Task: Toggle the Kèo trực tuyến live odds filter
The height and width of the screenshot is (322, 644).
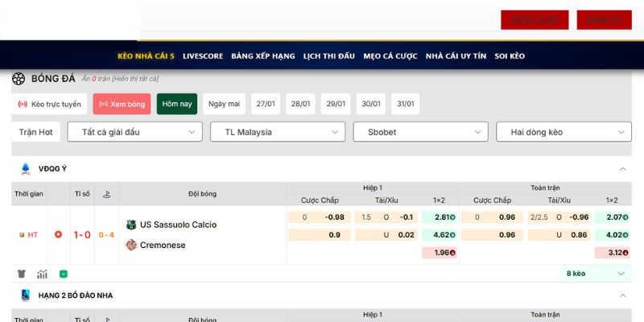Action: click(50, 104)
